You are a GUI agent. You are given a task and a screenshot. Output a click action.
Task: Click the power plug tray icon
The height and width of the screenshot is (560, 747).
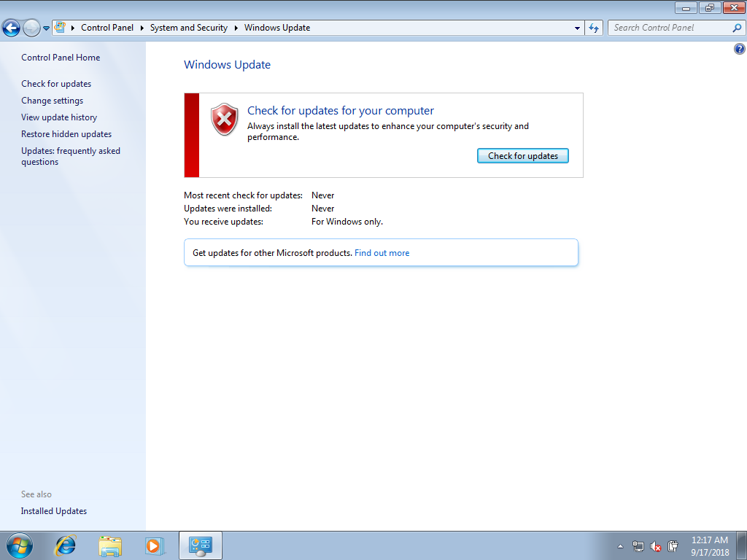coord(673,546)
